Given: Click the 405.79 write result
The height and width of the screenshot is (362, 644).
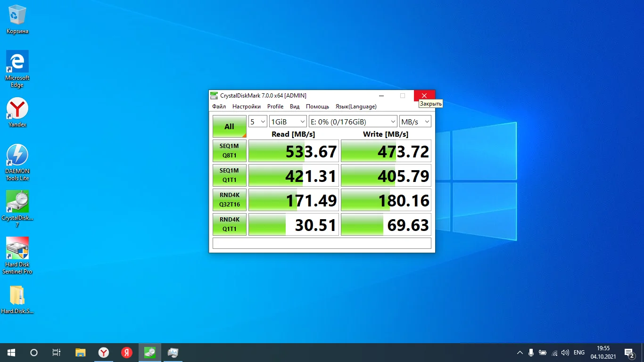Looking at the screenshot, I should 386,176.
